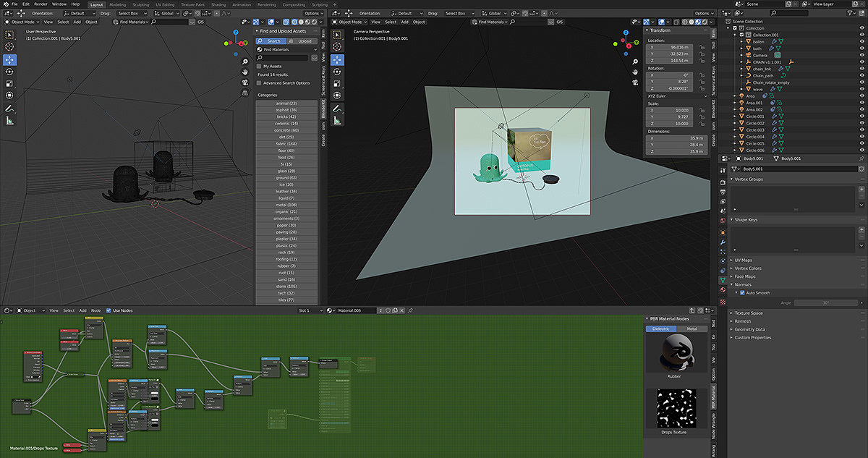Select the metal (108) category button
This screenshot has height=458, width=868.
[286, 205]
